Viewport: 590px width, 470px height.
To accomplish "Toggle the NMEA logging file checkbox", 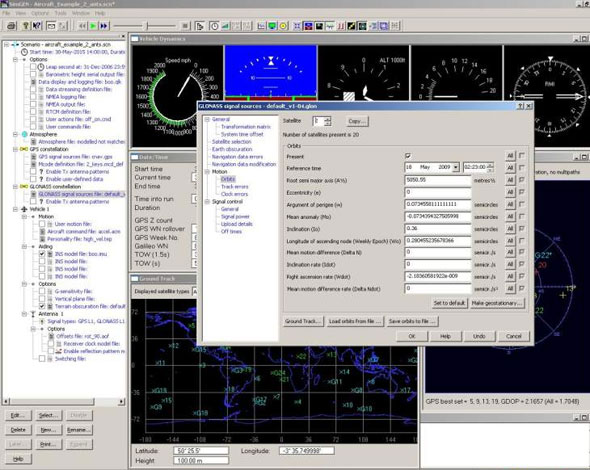I will 33,97.
